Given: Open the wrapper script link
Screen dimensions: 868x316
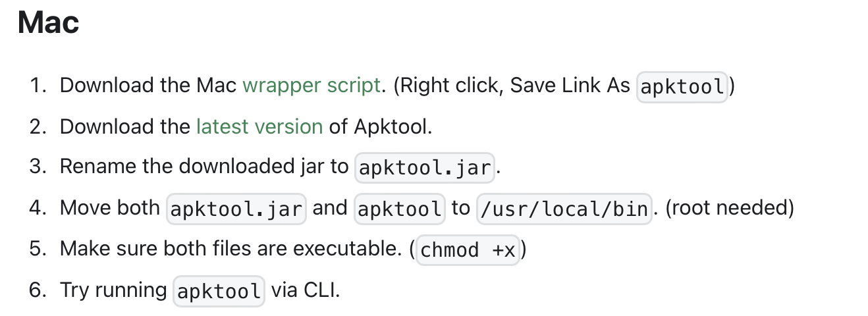Looking at the screenshot, I should tap(312, 85).
